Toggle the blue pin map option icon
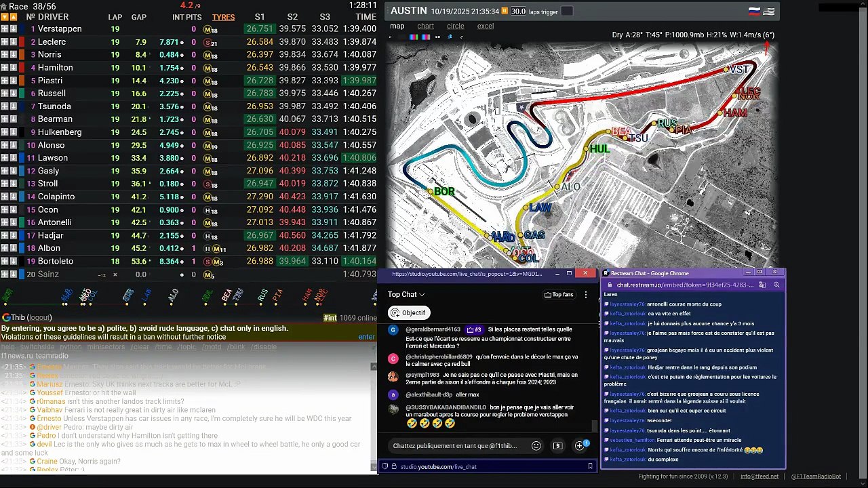This screenshot has width=868, height=488. coord(450,37)
